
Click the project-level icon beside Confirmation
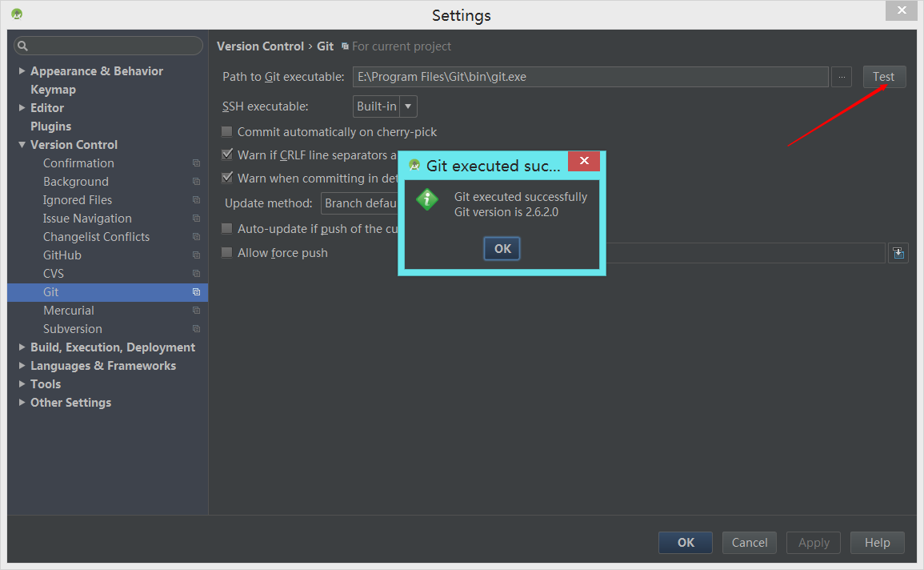click(196, 163)
